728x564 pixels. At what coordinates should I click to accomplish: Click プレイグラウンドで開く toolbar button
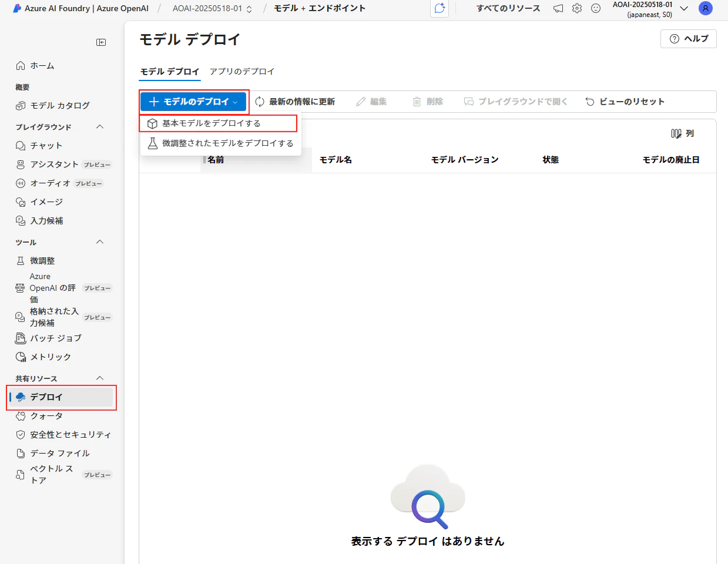[516, 102]
